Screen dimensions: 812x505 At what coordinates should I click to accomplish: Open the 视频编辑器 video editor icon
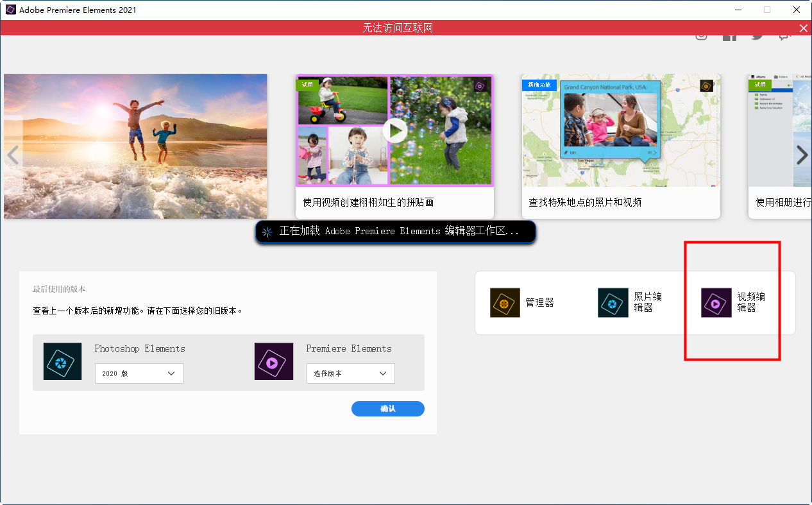click(x=716, y=302)
